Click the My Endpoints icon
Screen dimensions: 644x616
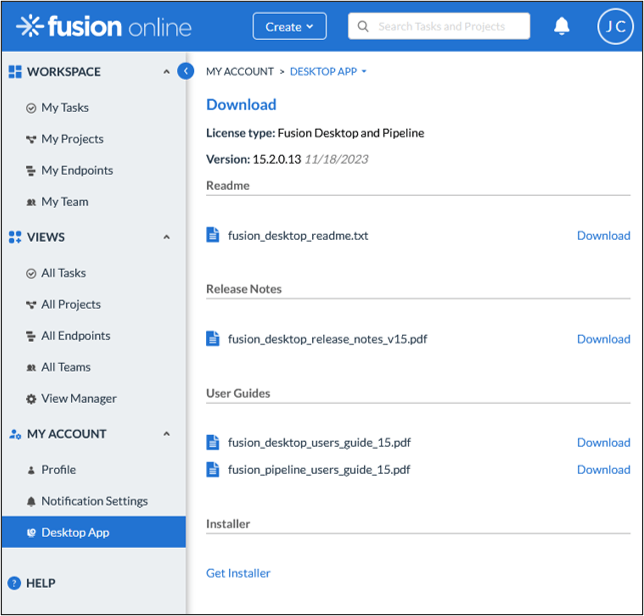click(x=31, y=171)
